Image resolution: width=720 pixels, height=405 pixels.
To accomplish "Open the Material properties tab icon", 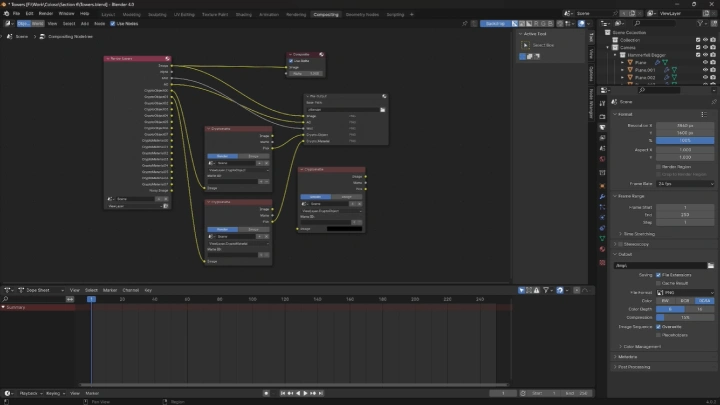I will pos(602,249).
